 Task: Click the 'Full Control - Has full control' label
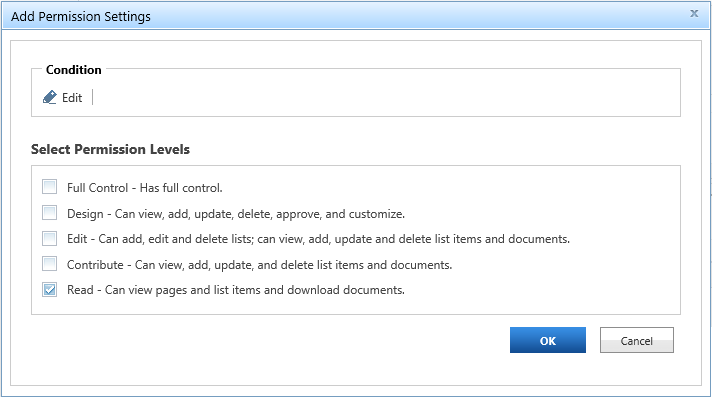point(144,188)
